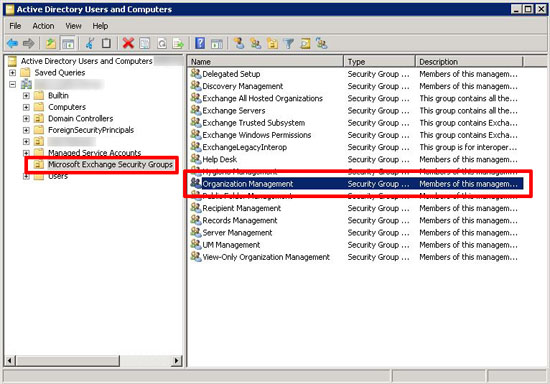Screen dimensions: 550x384
Task: Collapse the domain node in the tree
Action: coord(13,84)
